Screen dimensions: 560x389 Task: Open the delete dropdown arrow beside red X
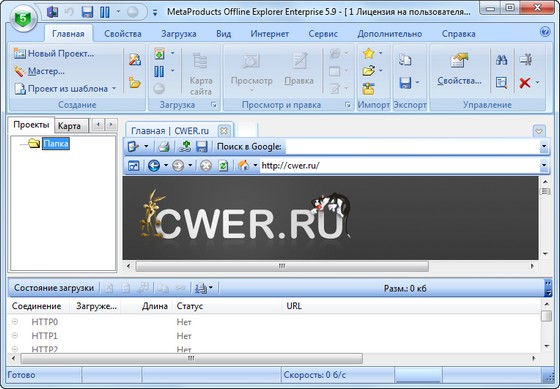tap(538, 83)
